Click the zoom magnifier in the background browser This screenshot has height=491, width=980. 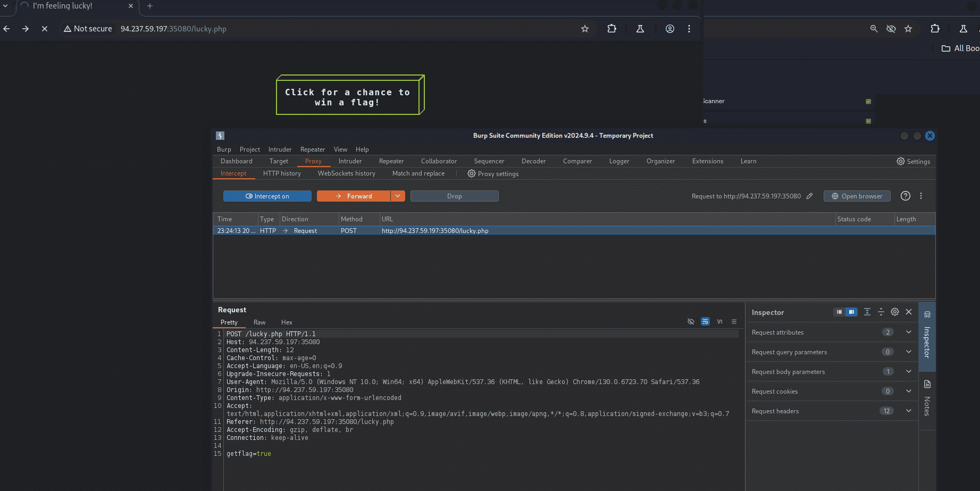[874, 29]
